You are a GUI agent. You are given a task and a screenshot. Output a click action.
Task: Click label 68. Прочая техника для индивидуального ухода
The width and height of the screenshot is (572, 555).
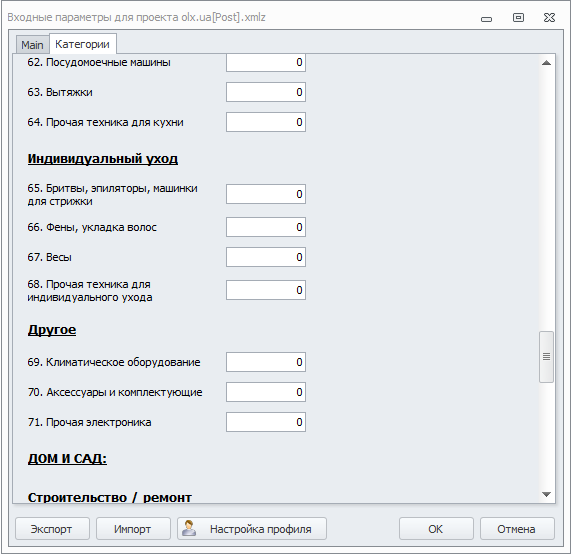click(90, 290)
